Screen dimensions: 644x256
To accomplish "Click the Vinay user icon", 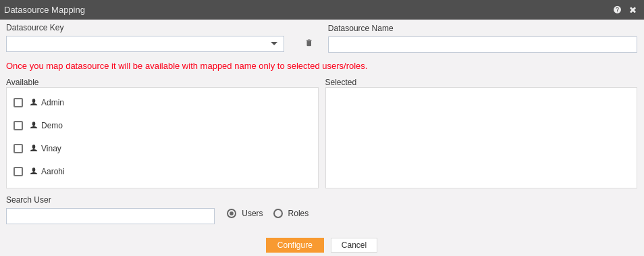I will click(x=34, y=149).
